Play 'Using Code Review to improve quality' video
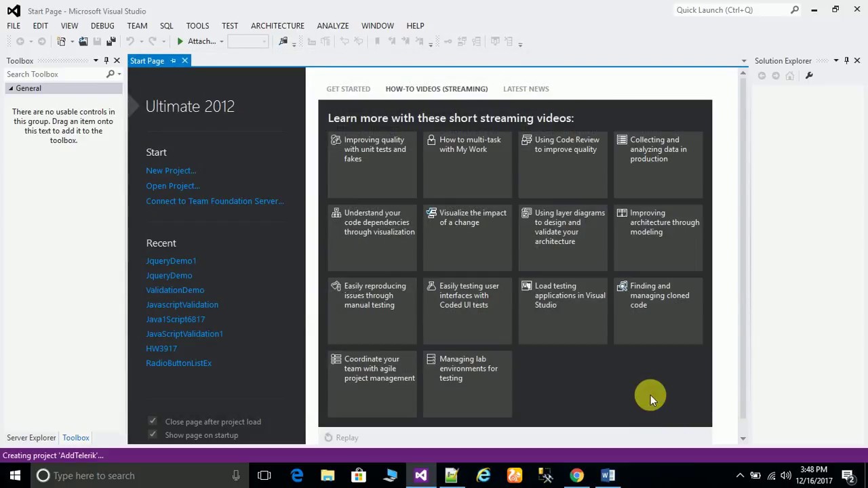This screenshot has width=868, height=488. (x=563, y=163)
